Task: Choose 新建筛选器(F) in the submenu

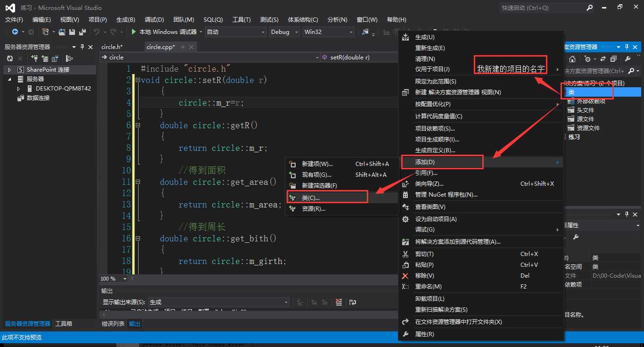Action: click(x=342, y=186)
